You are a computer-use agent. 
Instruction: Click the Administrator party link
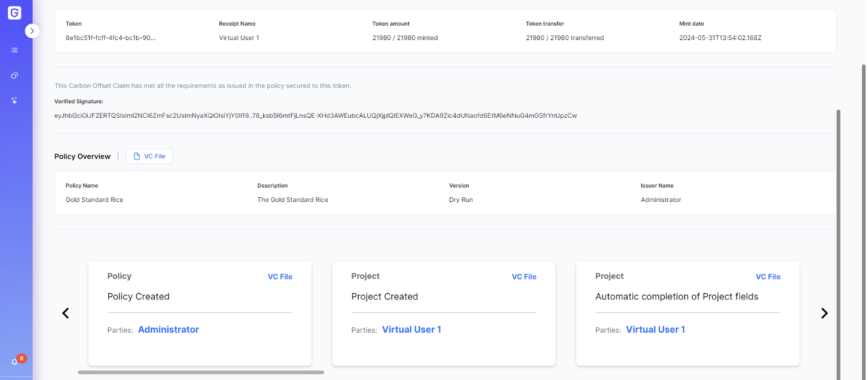[x=168, y=330]
